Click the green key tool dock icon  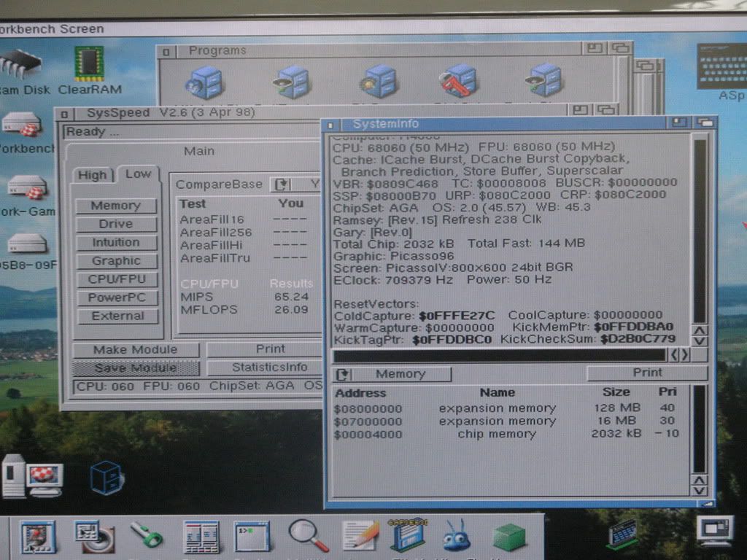pos(146,536)
